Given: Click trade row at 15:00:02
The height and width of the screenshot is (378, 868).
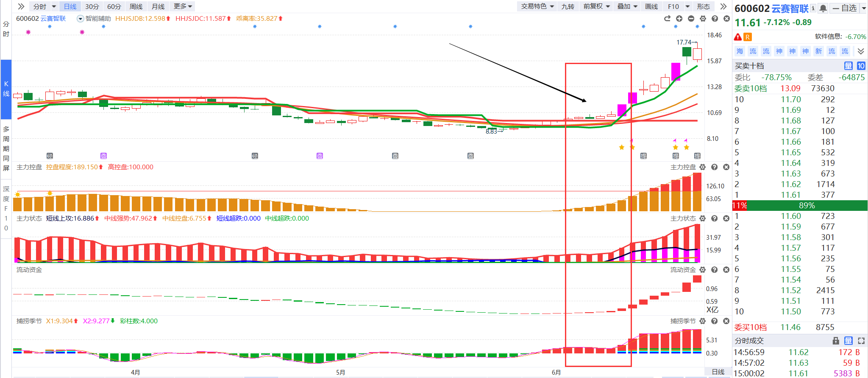Looking at the screenshot, I should 800,373.
